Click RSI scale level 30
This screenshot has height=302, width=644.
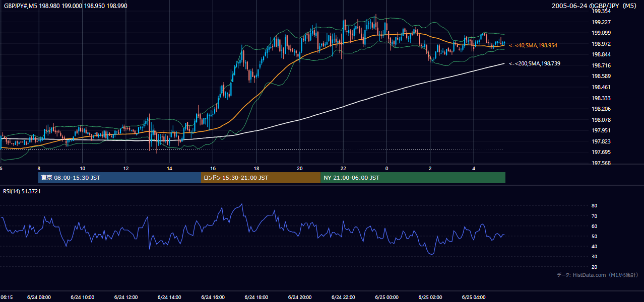click(x=594, y=257)
